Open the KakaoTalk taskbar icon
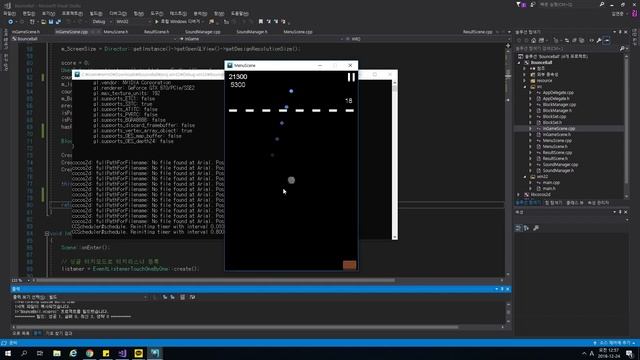 point(138,353)
